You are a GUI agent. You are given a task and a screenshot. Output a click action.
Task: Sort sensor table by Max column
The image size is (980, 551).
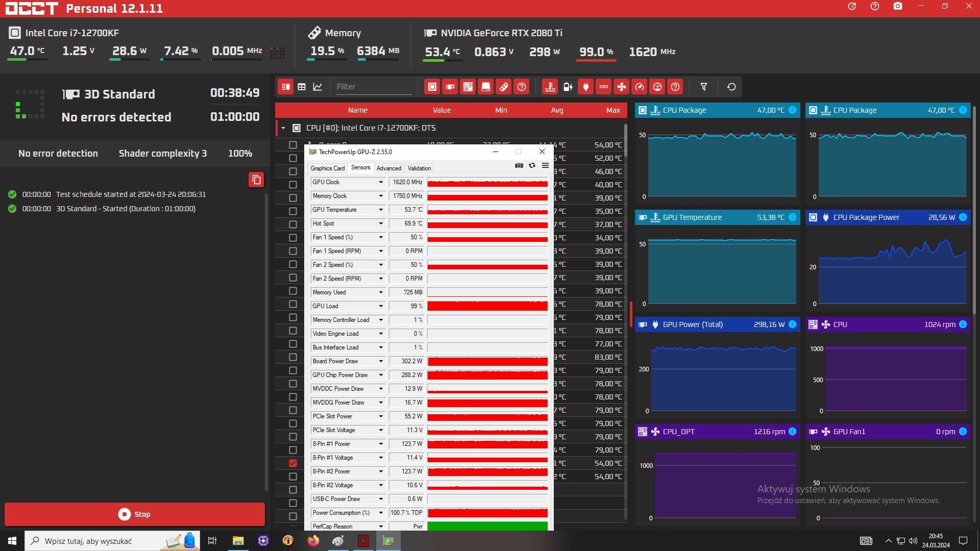613,110
